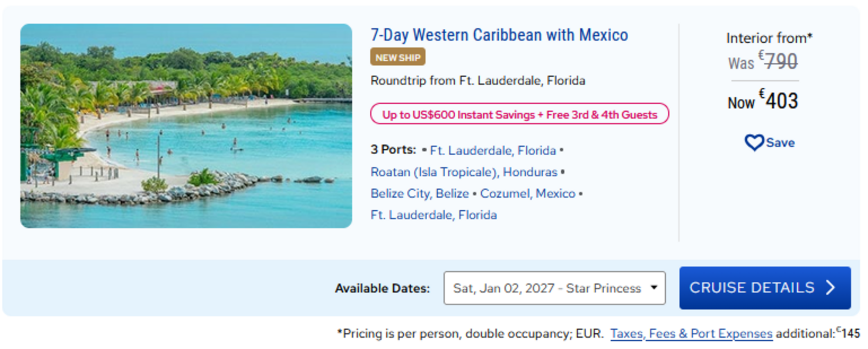Click the US$600 Instant Savings promo pill
868x349 pixels.
[x=520, y=114]
